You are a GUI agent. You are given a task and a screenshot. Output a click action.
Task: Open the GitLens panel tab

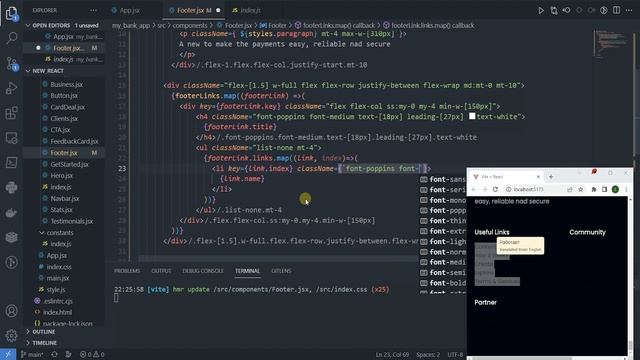click(x=281, y=271)
